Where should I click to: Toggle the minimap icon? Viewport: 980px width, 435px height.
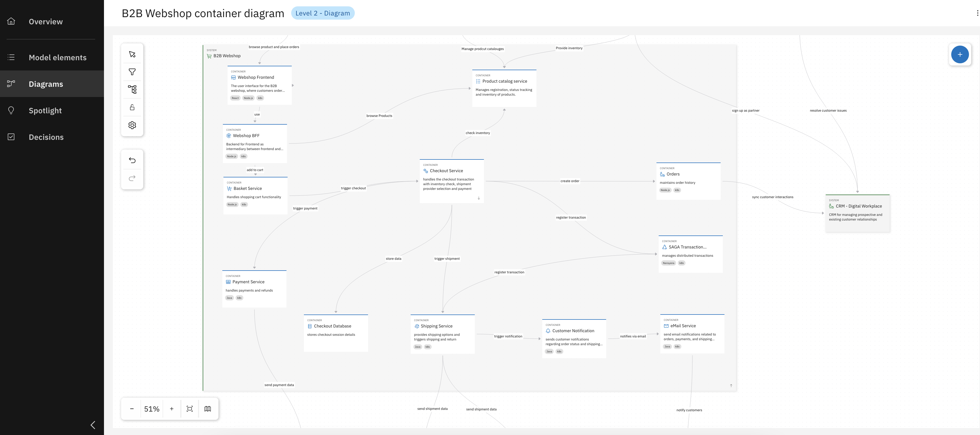click(x=208, y=409)
